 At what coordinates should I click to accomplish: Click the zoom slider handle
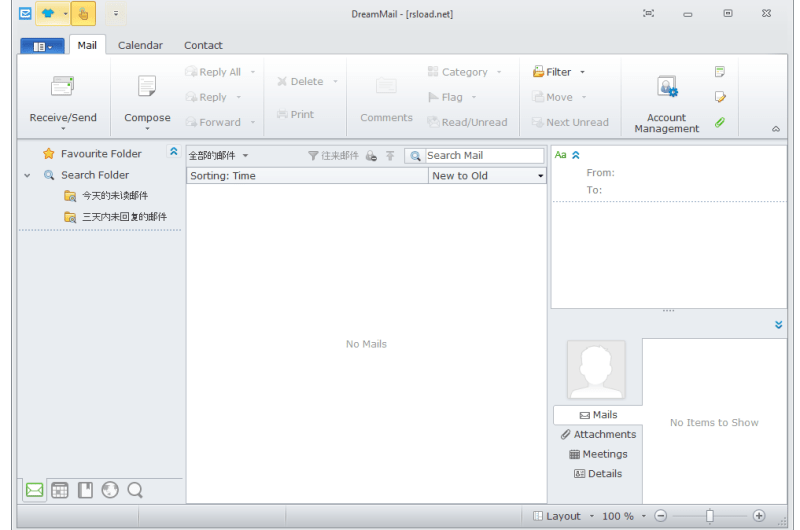pos(709,516)
